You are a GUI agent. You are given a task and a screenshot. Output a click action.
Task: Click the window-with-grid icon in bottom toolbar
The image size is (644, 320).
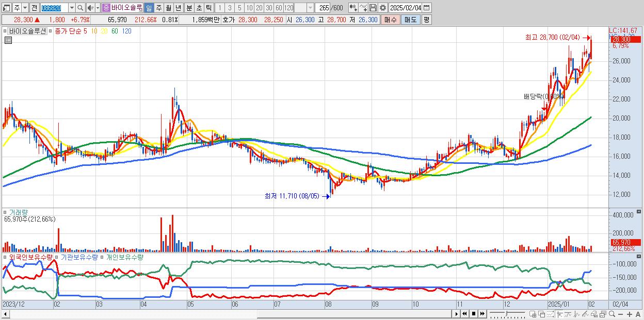point(533,314)
